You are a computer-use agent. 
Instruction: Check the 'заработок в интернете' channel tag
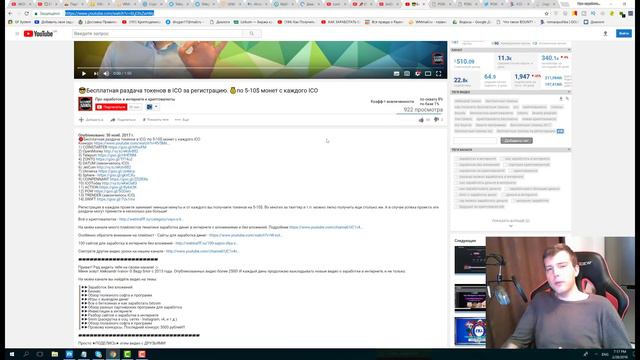point(457,159)
